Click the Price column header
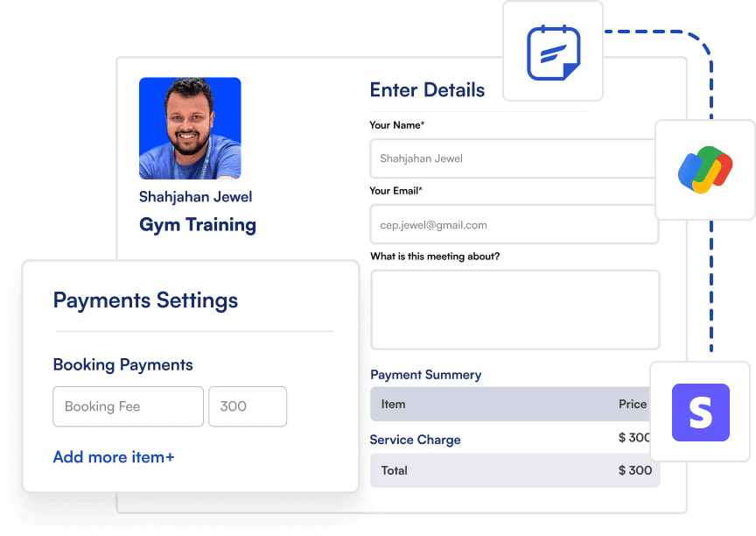 pyautogui.click(x=632, y=405)
